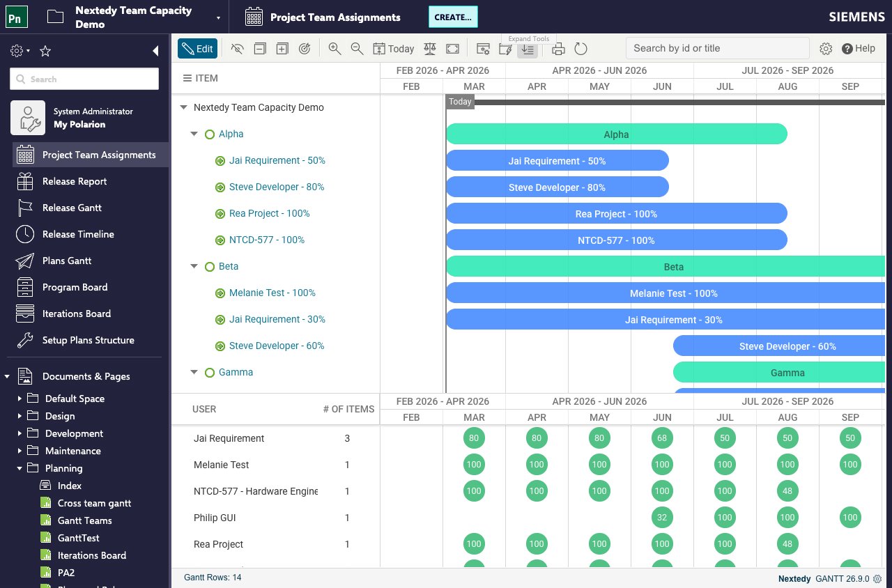This screenshot has width=892, height=588.
Task: Open My Polarion link
Action: (x=79, y=125)
